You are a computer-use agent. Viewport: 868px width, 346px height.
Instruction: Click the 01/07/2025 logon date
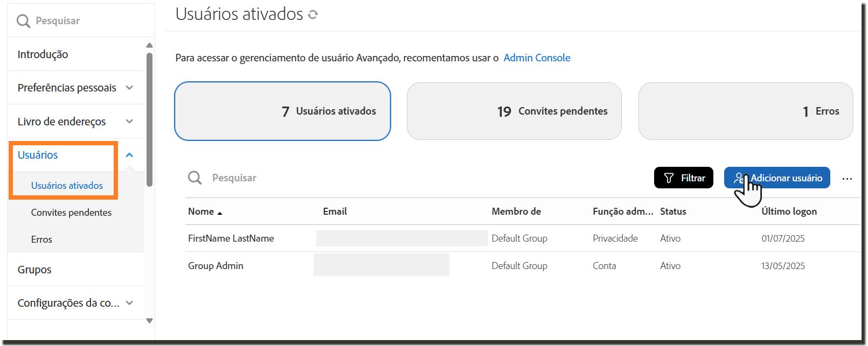pyautogui.click(x=783, y=238)
